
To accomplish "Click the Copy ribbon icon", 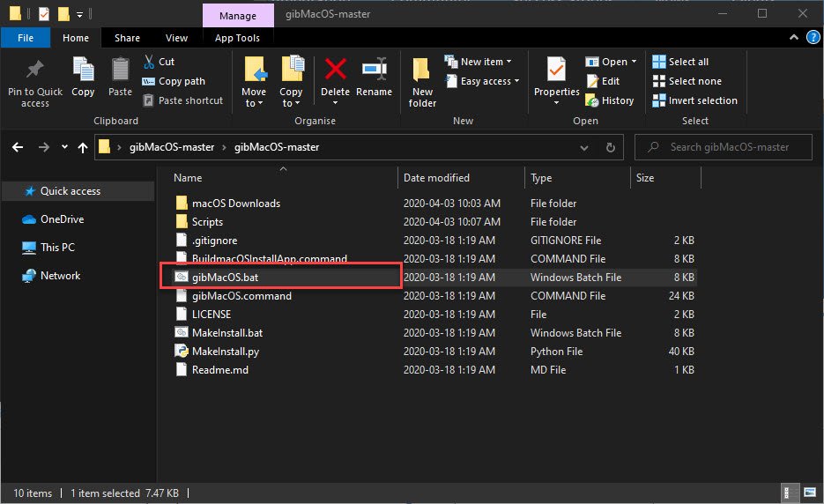I will [x=83, y=70].
